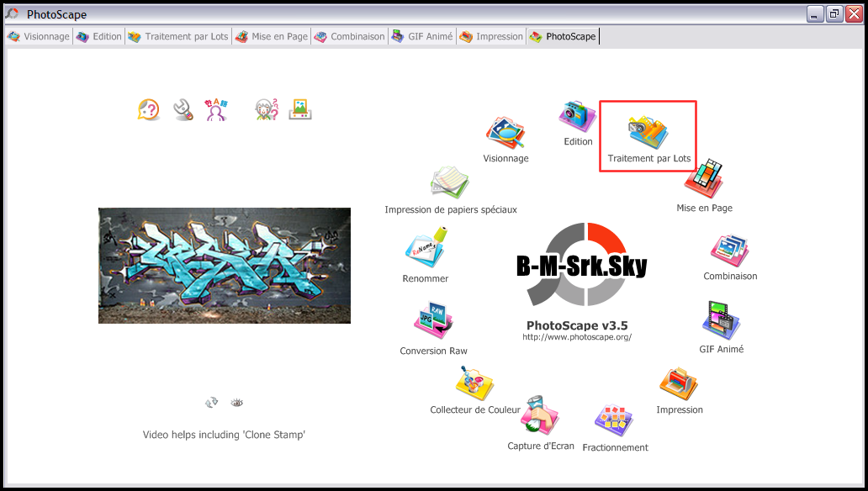
Task: Click the language selection person icon
Action: (216, 109)
